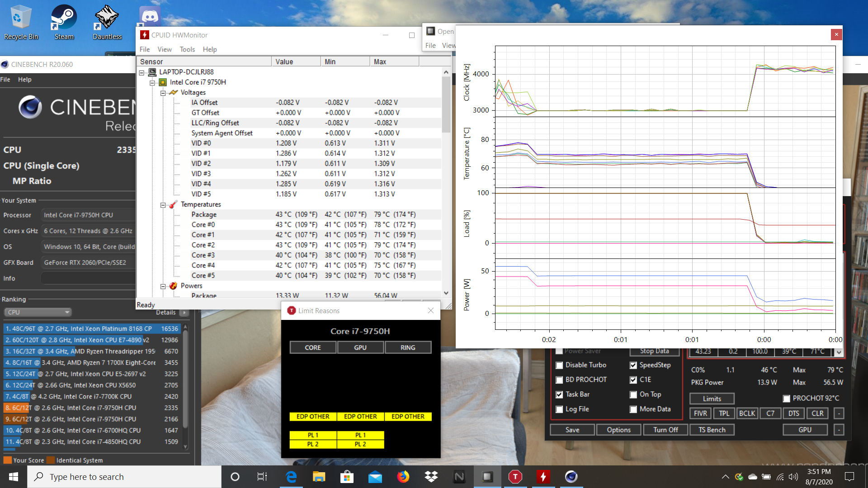This screenshot has width=868, height=488.
Task: Open Windows Start menu
Action: 14,477
